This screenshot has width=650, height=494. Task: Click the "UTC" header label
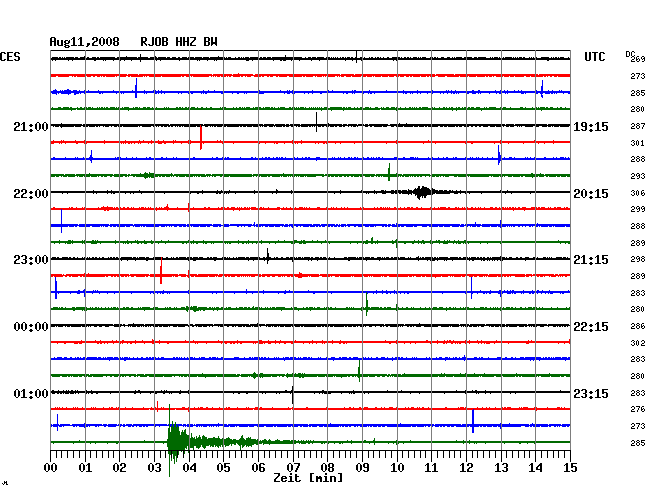594,57
